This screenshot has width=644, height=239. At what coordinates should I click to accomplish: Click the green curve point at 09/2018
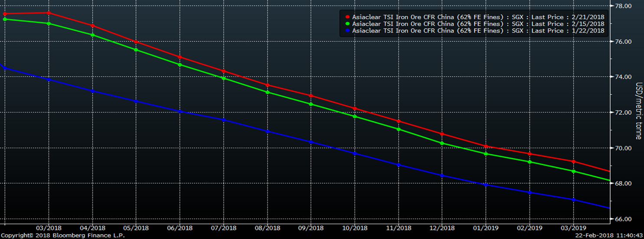(x=311, y=104)
